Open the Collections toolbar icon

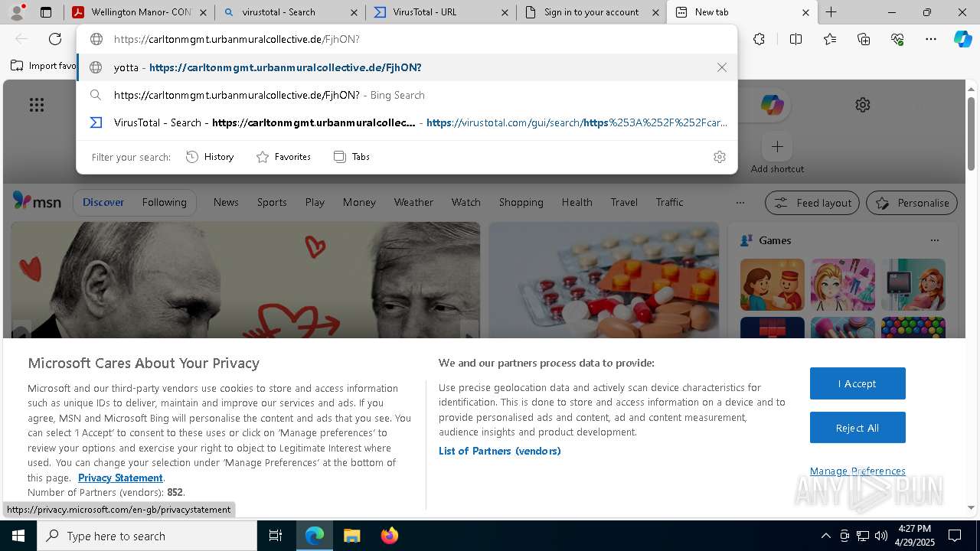coord(864,39)
